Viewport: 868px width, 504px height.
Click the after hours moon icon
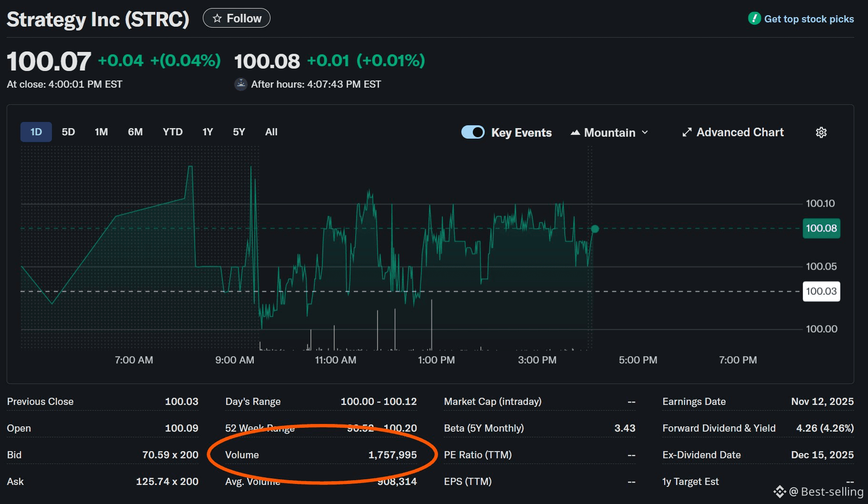241,84
